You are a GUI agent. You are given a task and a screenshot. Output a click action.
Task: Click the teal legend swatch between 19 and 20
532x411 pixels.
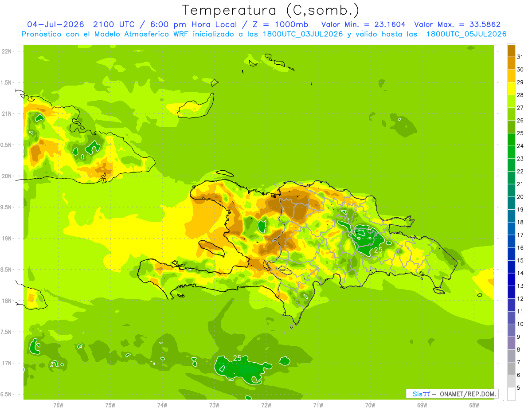coord(511,204)
